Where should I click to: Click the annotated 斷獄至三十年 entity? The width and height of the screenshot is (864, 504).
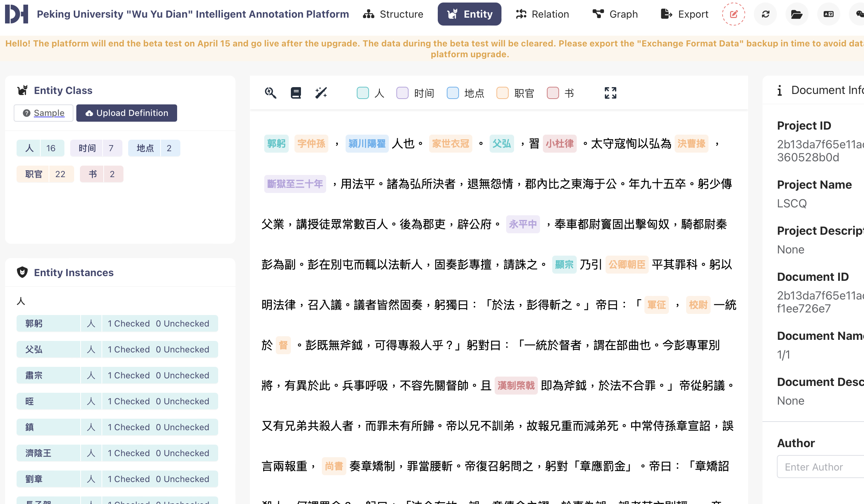tap(295, 184)
